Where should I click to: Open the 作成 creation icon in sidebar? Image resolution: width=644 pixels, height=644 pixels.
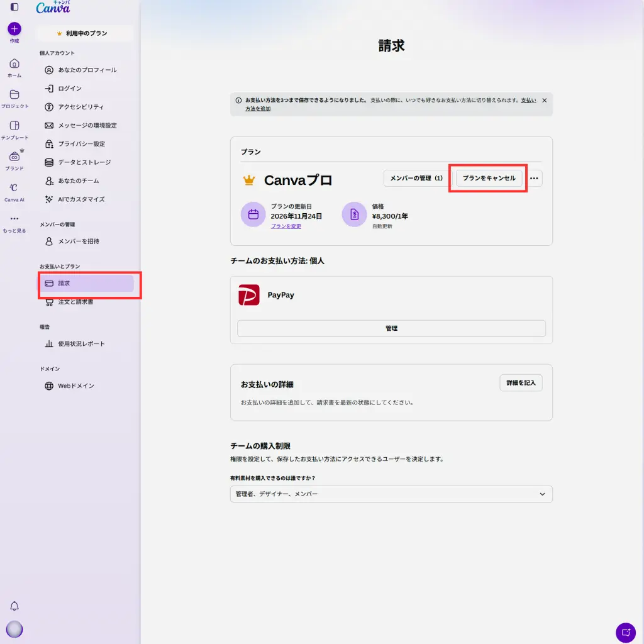coord(13,30)
